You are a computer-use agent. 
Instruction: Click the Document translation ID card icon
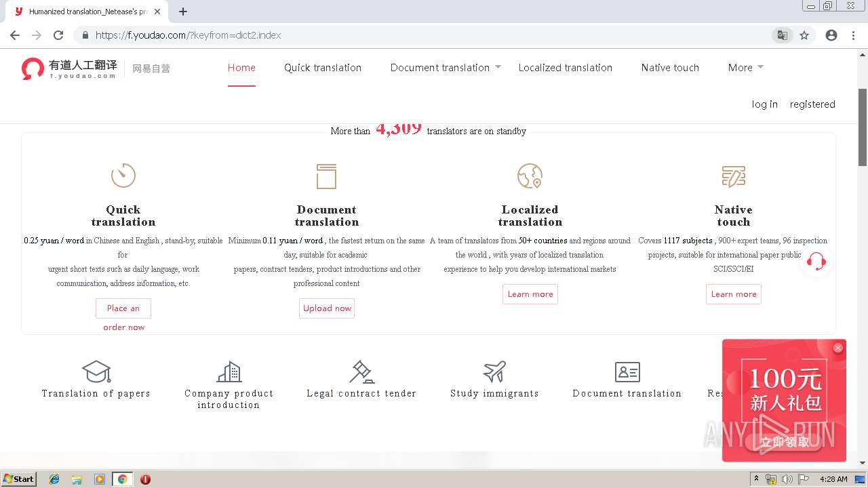(x=627, y=372)
